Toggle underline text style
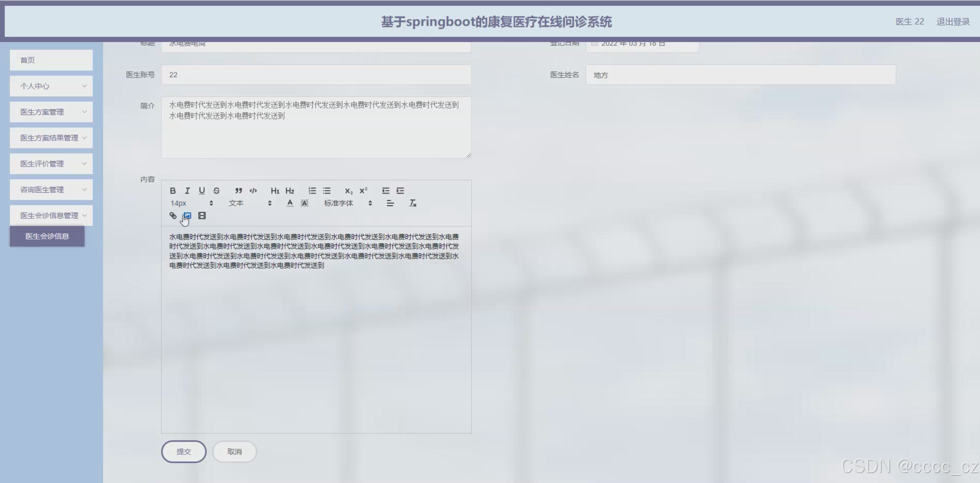This screenshot has width=980, height=483. tap(202, 191)
